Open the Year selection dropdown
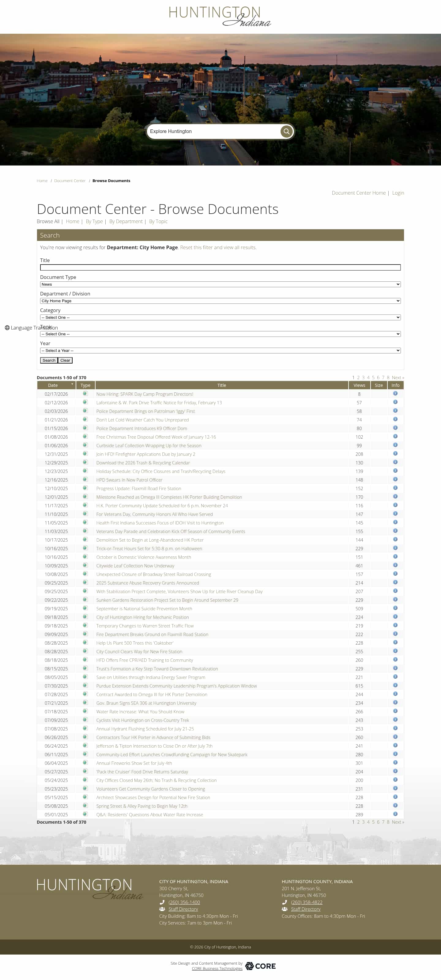This screenshot has width=441, height=980. click(x=220, y=350)
